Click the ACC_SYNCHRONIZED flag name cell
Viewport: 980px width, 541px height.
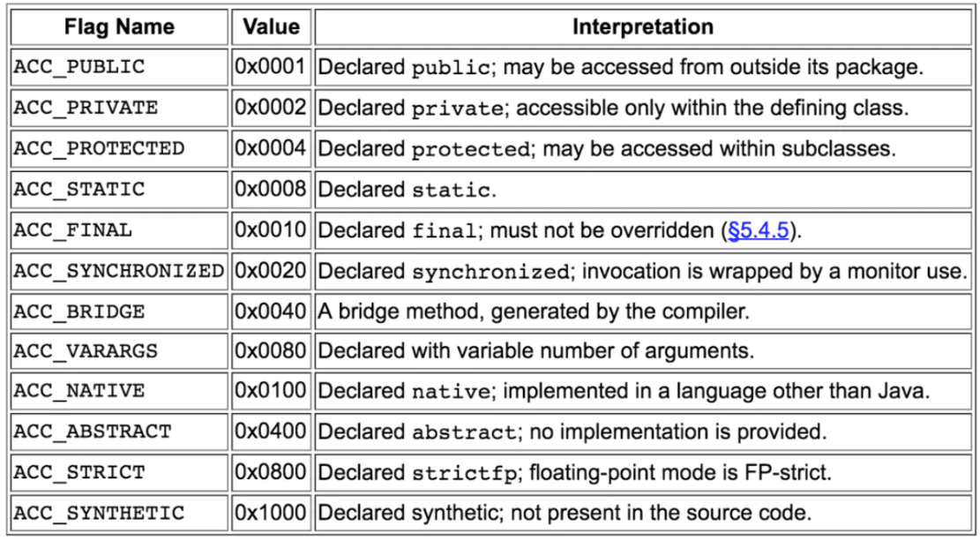point(118,272)
